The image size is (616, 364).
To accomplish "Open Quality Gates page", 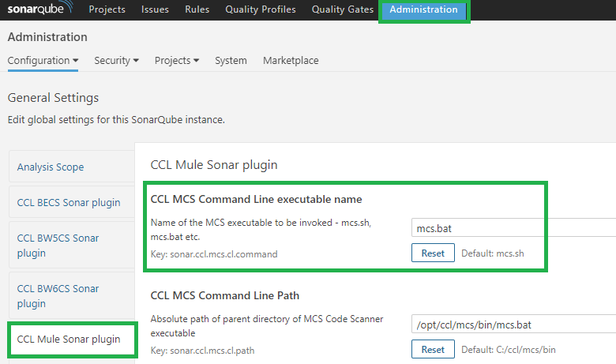I will [342, 9].
